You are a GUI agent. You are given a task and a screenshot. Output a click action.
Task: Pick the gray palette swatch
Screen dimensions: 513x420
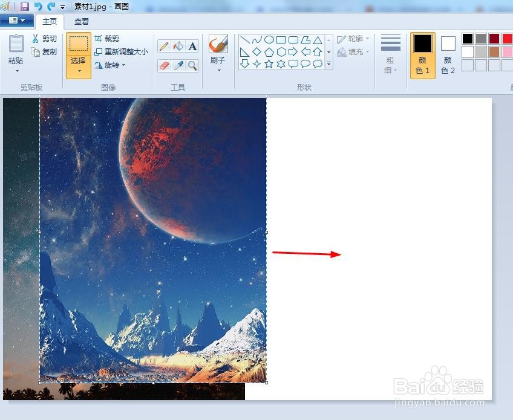(481, 39)
